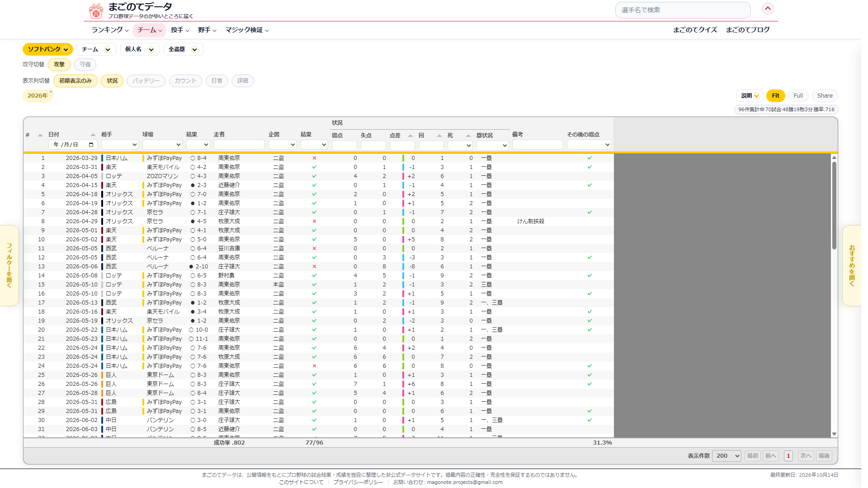Open the 投手 menu
Screen dimensions: 868x488
tap(180, 30)
